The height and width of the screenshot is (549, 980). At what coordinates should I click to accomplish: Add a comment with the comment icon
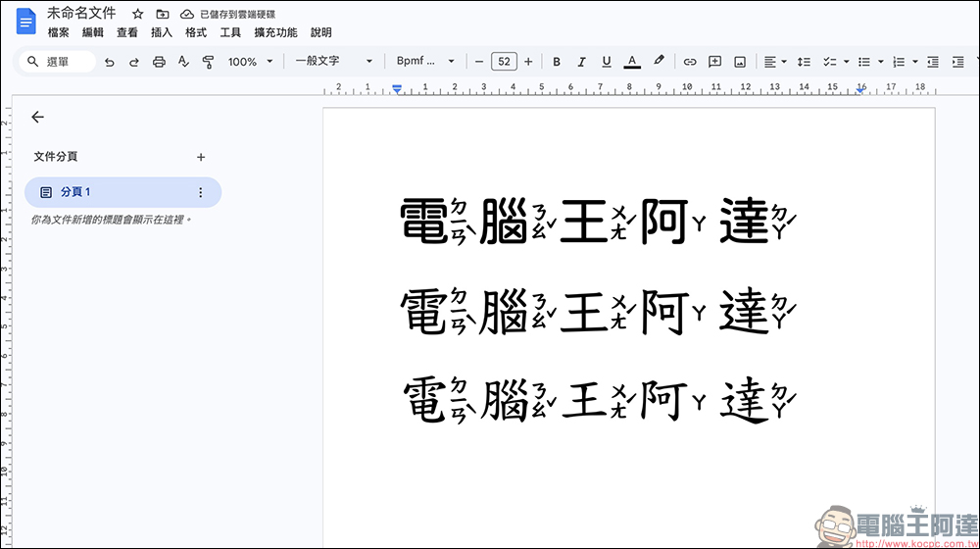(714, 62)
